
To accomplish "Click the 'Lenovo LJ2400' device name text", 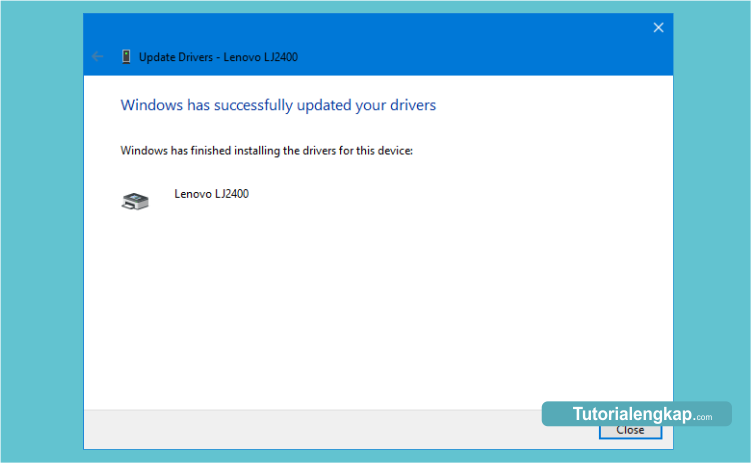I will pos(211,194).
